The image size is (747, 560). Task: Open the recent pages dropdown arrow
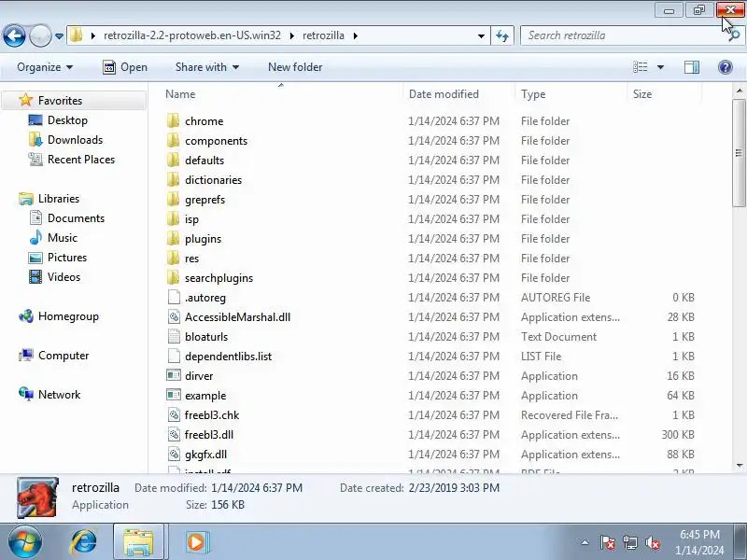(59, 36)
